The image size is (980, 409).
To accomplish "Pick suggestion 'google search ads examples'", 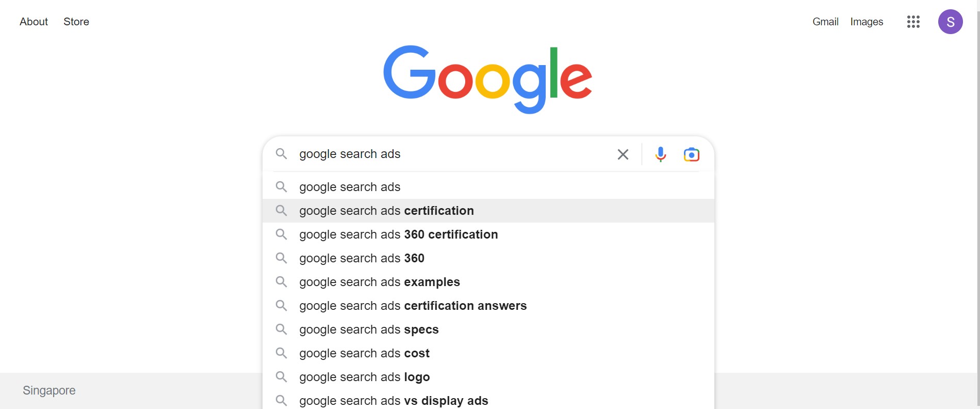I will [488, 282].
